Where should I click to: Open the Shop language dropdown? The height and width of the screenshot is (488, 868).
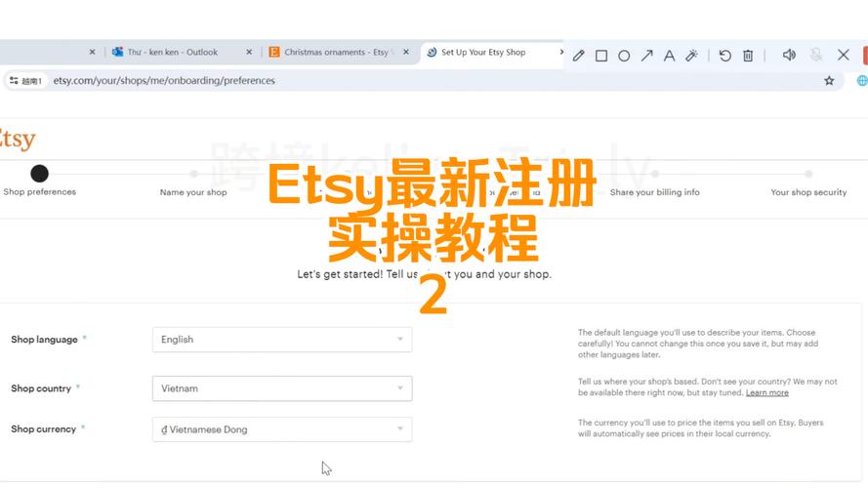[282, 340]
